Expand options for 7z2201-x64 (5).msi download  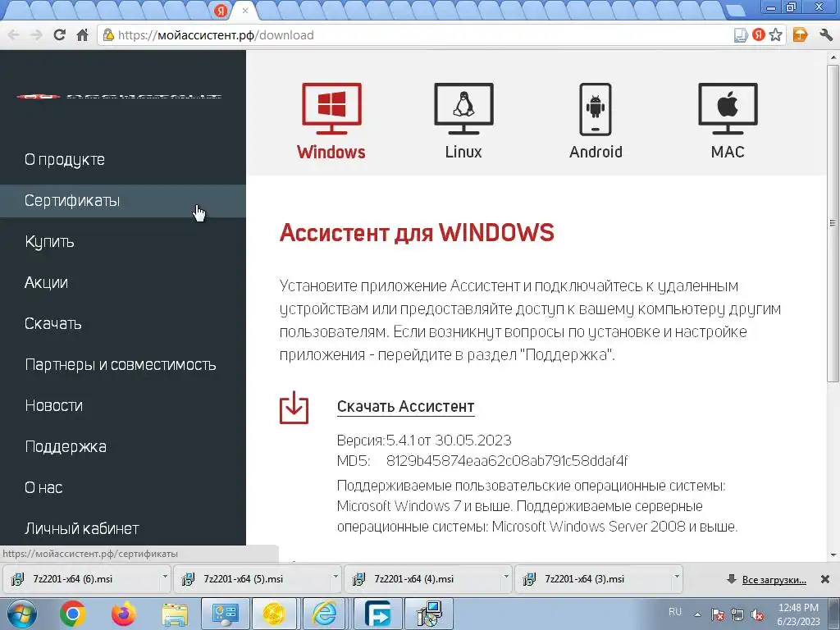[336, 577]
